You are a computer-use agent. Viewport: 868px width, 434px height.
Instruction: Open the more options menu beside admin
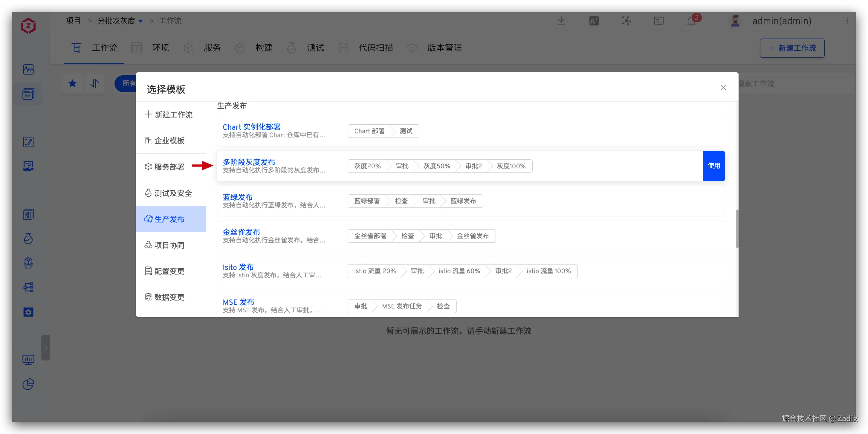(847, 21)
